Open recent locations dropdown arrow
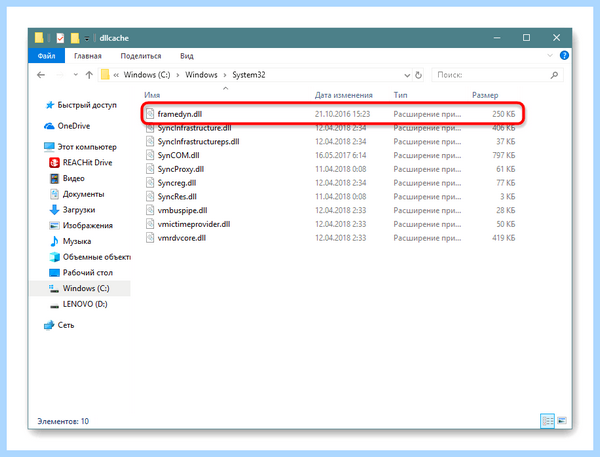The image size is (600, 457). point(76,75)
